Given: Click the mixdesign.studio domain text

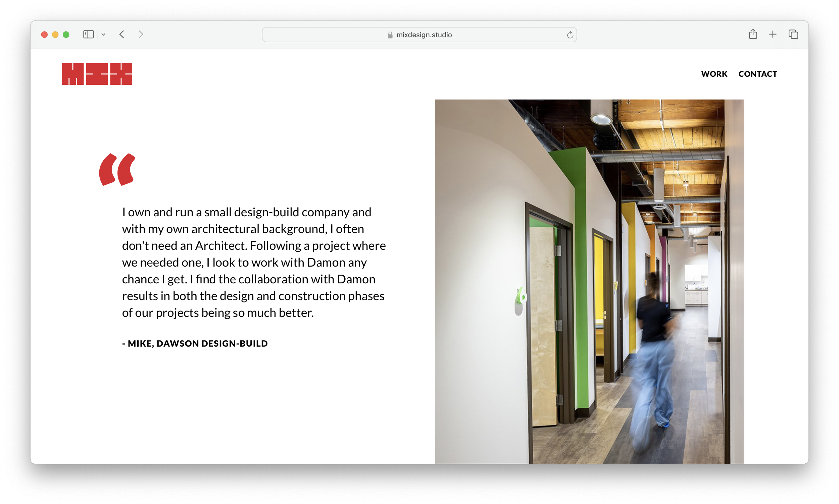Looking at the screenshot, I should pyautogui.click(x=424, y=34).
